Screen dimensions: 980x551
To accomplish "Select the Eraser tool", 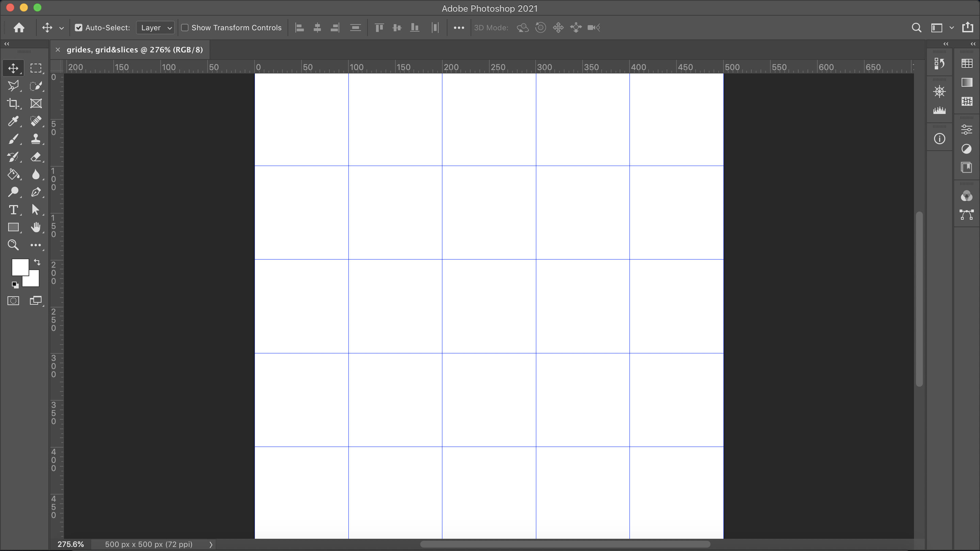I will coord(36,157).
